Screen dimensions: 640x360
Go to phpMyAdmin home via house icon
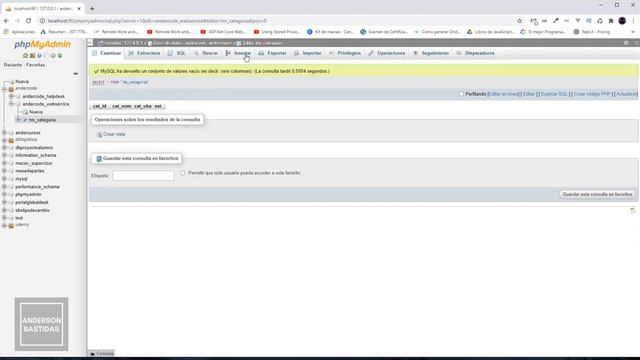click(x=25, y=56)
